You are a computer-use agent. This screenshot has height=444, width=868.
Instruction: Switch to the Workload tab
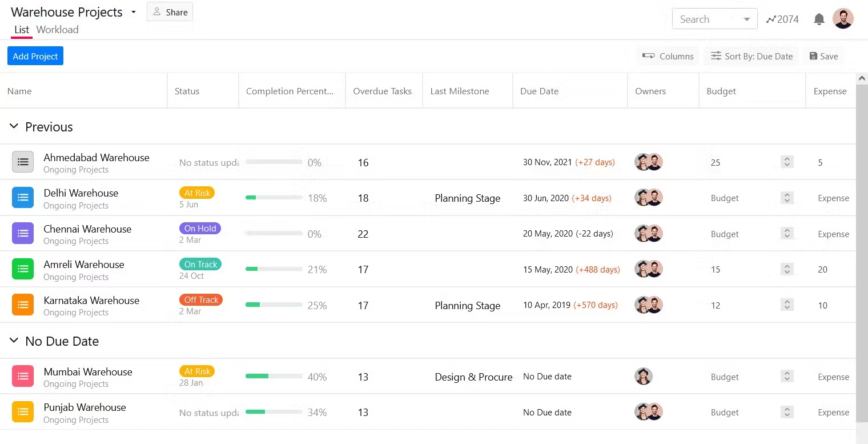tap(57, 30)
